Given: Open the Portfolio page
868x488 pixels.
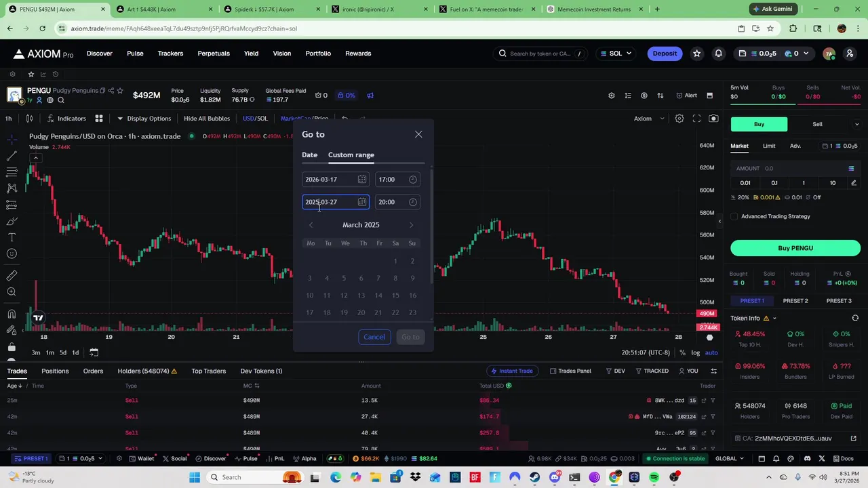Looking at the screenshot, I should point(318,54).
